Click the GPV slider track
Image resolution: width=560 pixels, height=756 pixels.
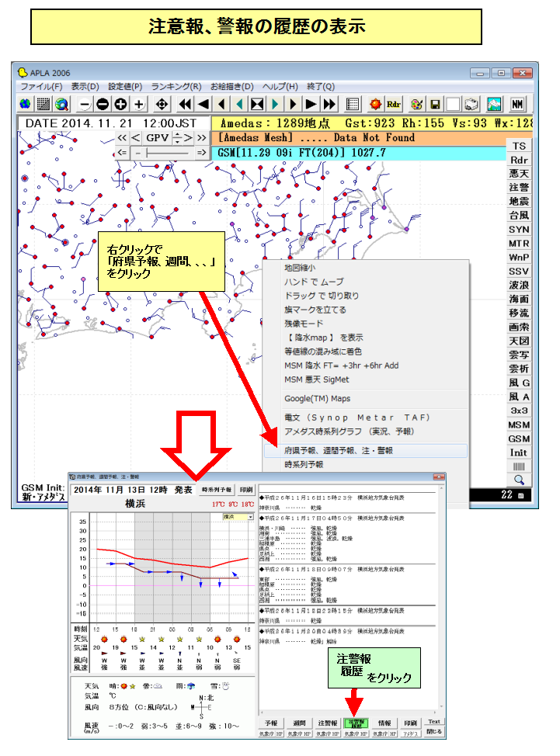[x=167, y=154]
